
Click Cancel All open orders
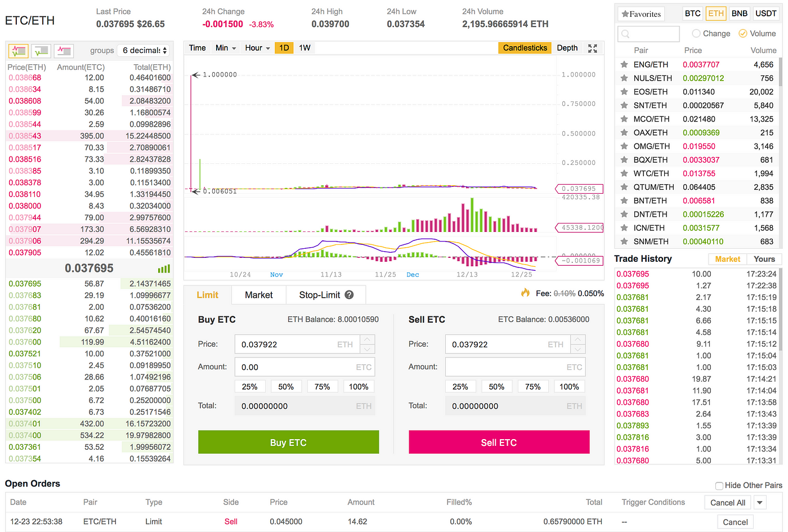point(728,503)
